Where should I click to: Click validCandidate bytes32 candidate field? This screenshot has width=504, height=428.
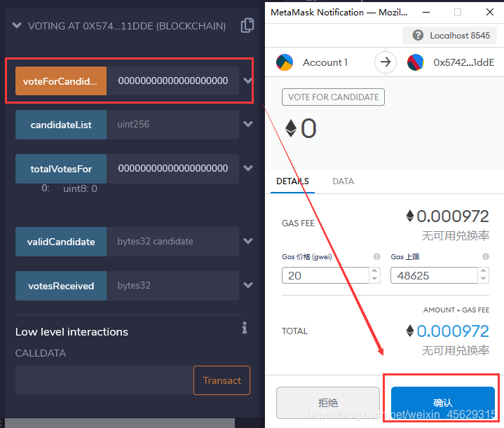[172, 242]
